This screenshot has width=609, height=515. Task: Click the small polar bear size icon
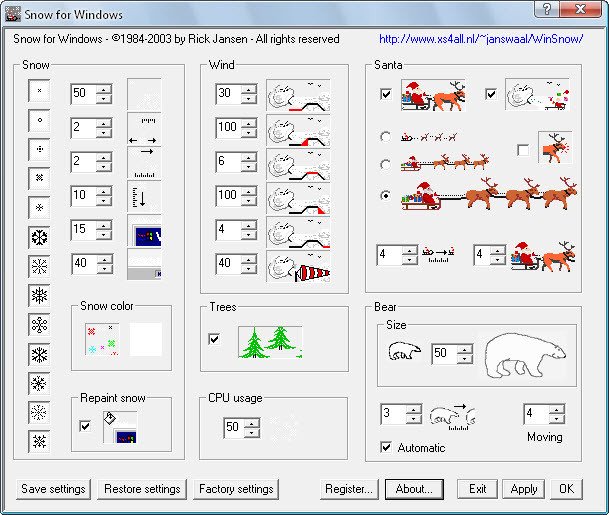pos(405,353)
